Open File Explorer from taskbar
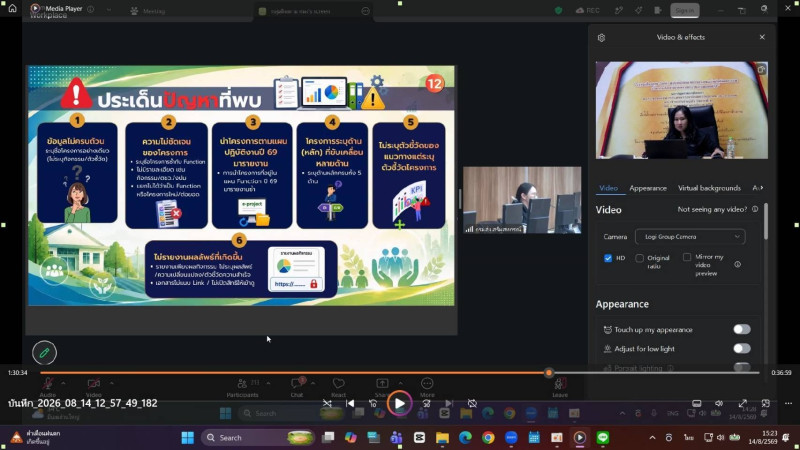Image resolution: width=800 pixels, height=450 pixels. [x=442, y=438]
